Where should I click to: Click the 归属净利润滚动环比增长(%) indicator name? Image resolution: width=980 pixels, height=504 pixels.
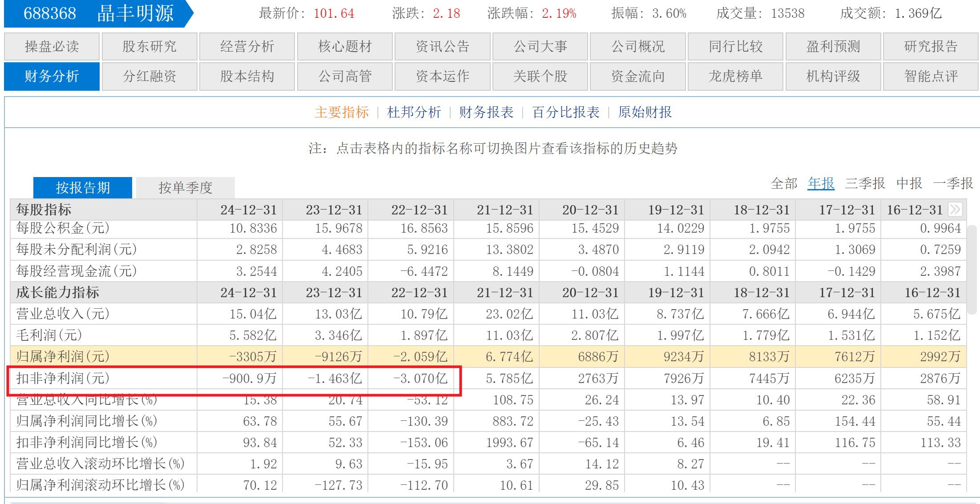pyautogui.click(x=101, y=485)
